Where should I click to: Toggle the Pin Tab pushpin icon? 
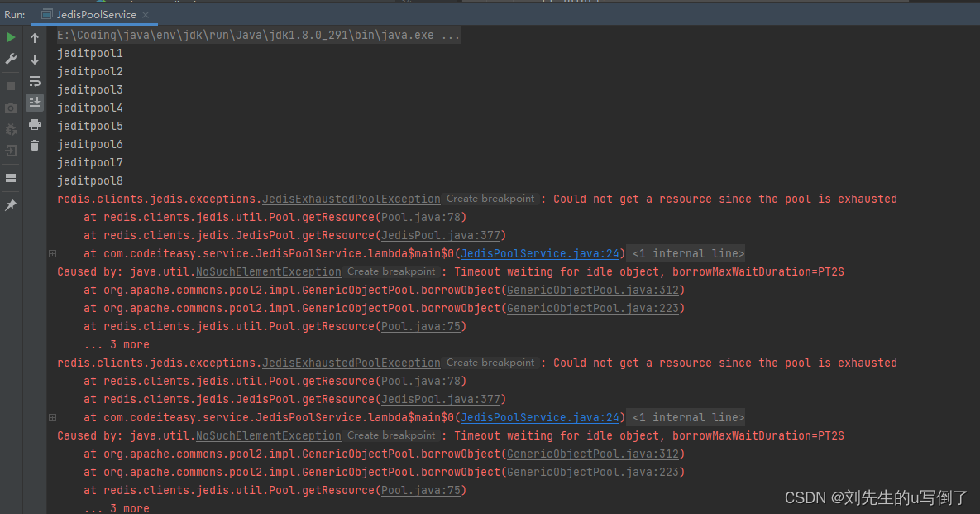tap(11, 205)
